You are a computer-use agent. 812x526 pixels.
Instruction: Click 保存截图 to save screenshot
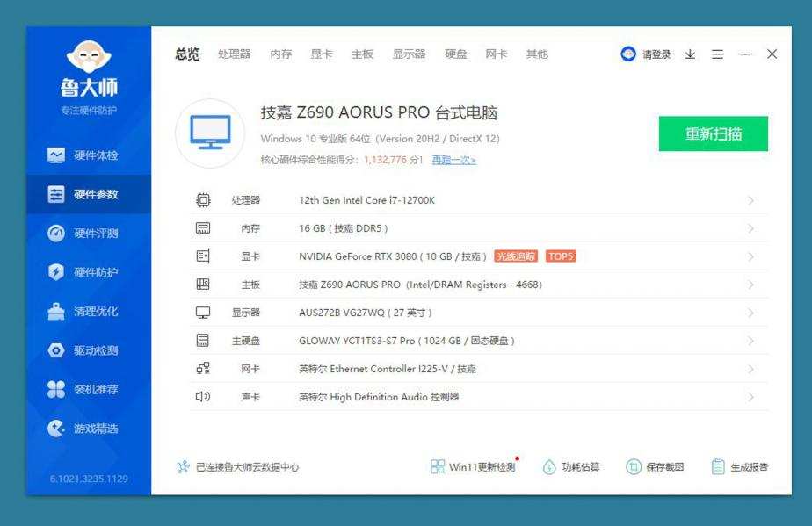(655, 466)
